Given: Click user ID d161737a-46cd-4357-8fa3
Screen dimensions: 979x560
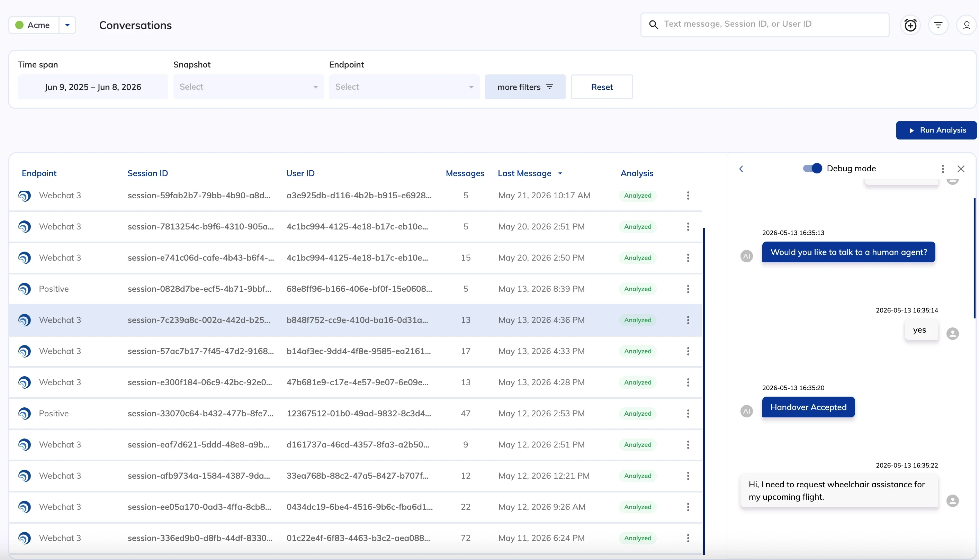Looking at the screenshot, I should click(358, 445).
